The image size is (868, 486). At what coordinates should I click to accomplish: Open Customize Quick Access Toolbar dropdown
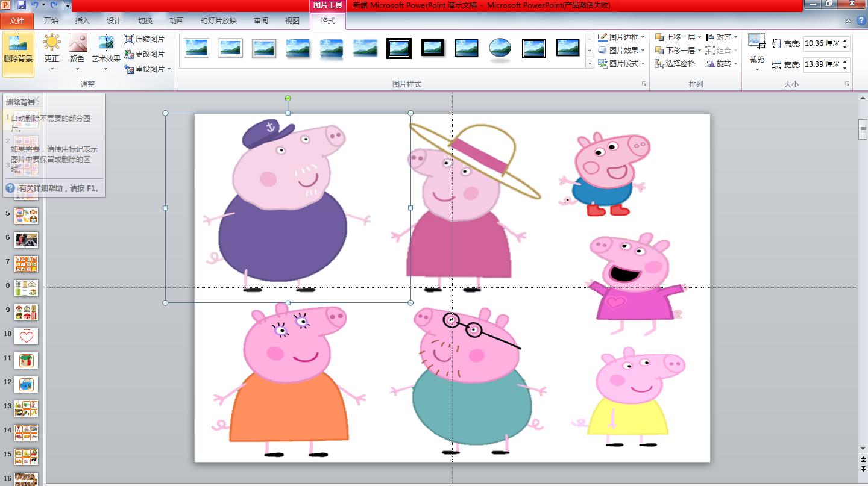[68, 5]
